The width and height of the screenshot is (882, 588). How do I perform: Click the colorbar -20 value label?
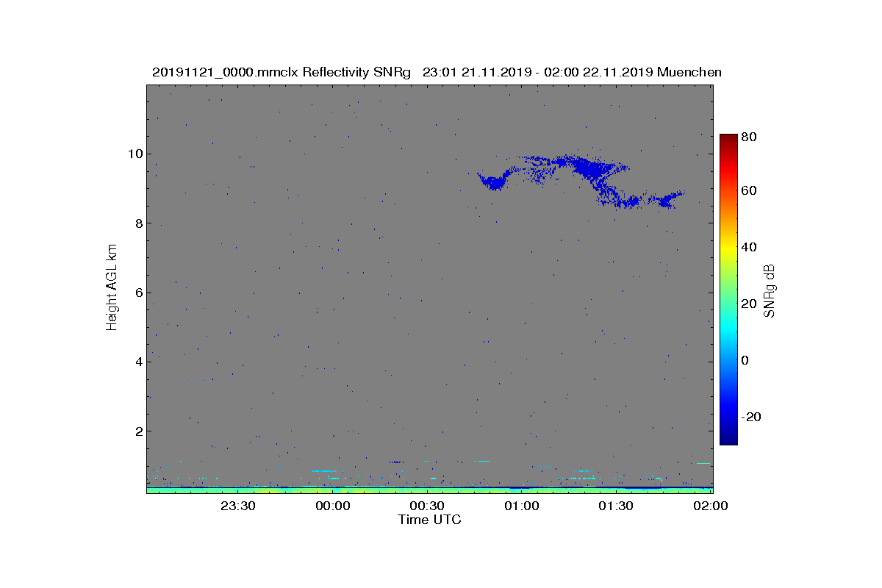coord(751,417)
